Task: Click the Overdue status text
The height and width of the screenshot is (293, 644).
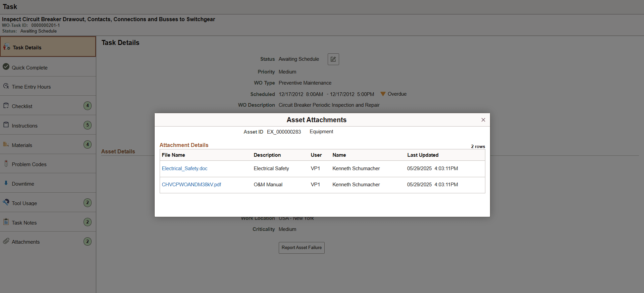Action: (397, 94)
